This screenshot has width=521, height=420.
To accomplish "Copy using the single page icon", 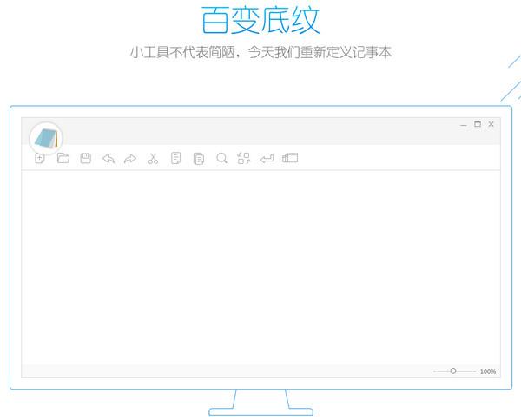I will pyautogui.click(x=175, y=159).
